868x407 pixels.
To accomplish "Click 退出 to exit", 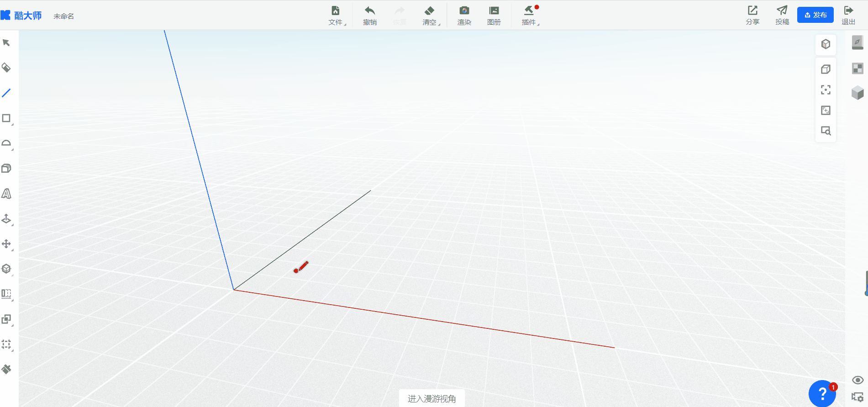I will (848, 16).
